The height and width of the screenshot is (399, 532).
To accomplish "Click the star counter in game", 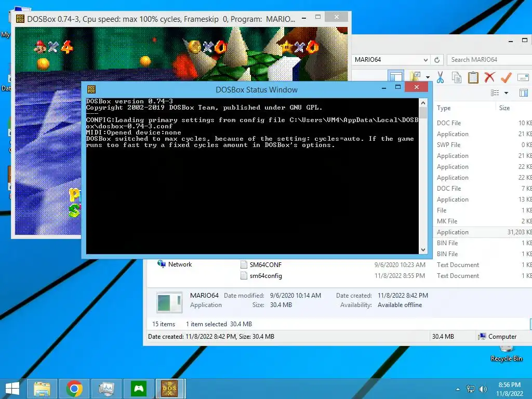I will (299, 47).
